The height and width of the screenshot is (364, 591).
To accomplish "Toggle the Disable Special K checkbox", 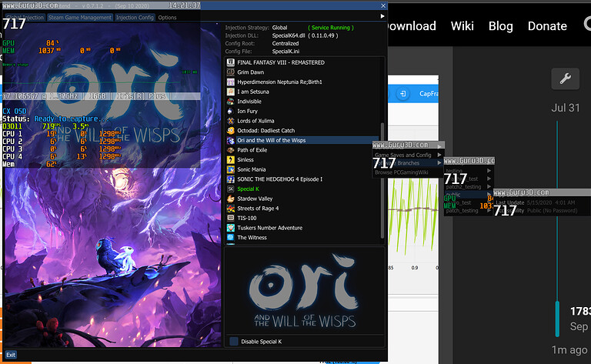I will (233, 341).
